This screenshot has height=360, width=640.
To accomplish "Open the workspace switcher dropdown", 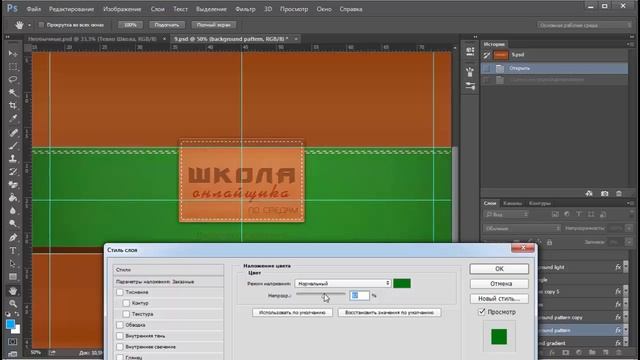I will (x=584, y=25).
